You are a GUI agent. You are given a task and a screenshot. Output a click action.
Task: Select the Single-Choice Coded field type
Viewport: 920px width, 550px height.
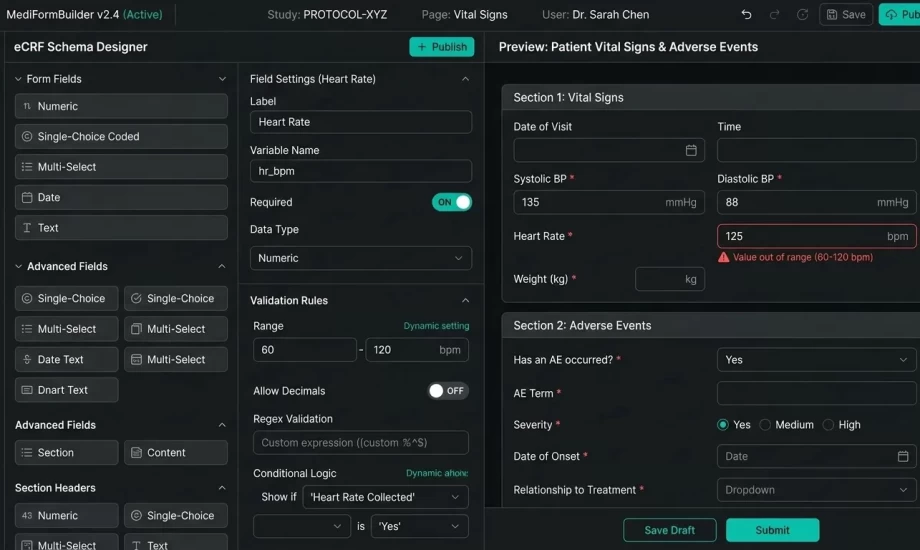121,136
